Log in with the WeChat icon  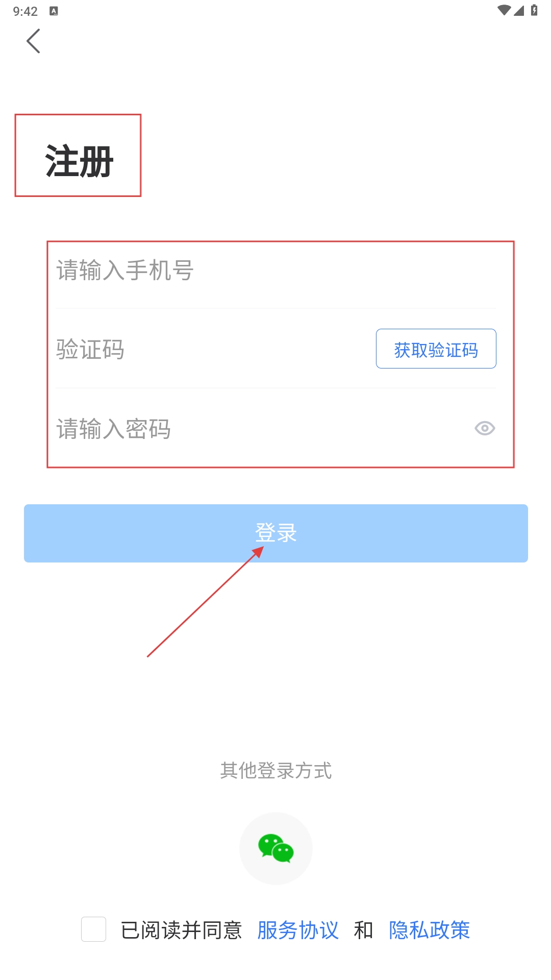[x=276, y=848]
